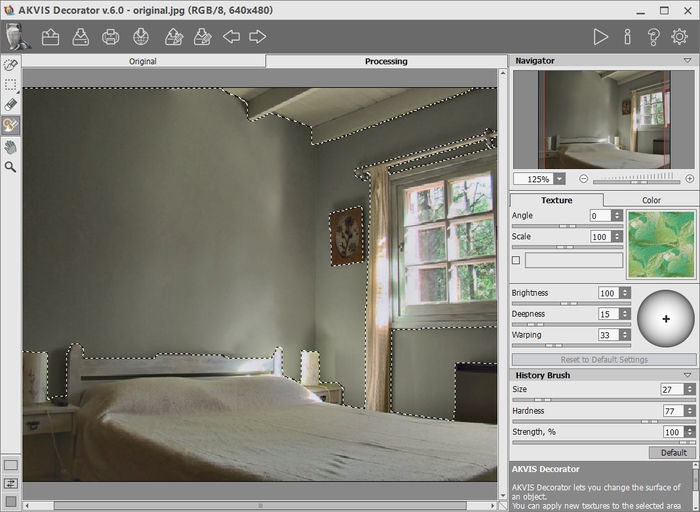The height and width of the screenshot is (512, 700).
Task: Click the AKVIS home page vase logo
Action: click(x=17, y=36)
